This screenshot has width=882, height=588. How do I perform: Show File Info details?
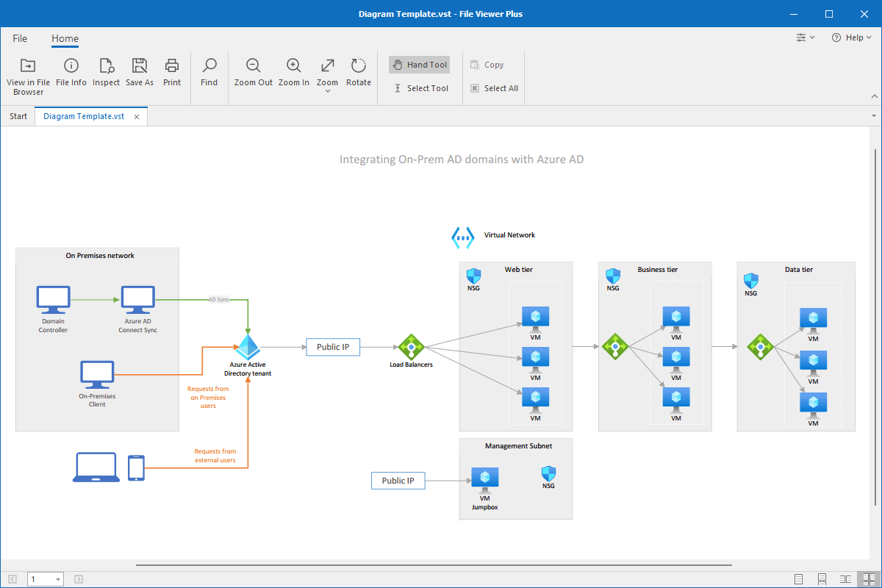click(x=71, y=73)
